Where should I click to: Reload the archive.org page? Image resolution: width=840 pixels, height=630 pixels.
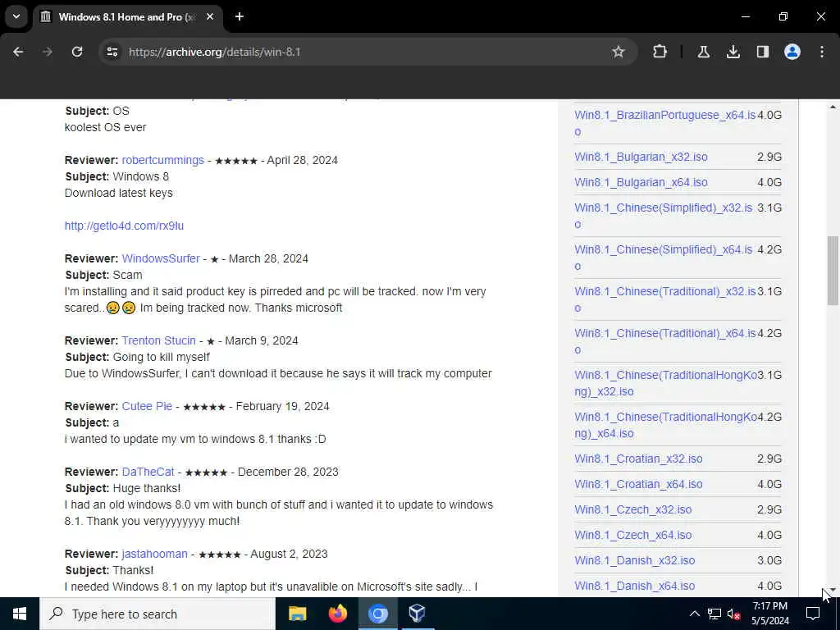pos(77,52)
